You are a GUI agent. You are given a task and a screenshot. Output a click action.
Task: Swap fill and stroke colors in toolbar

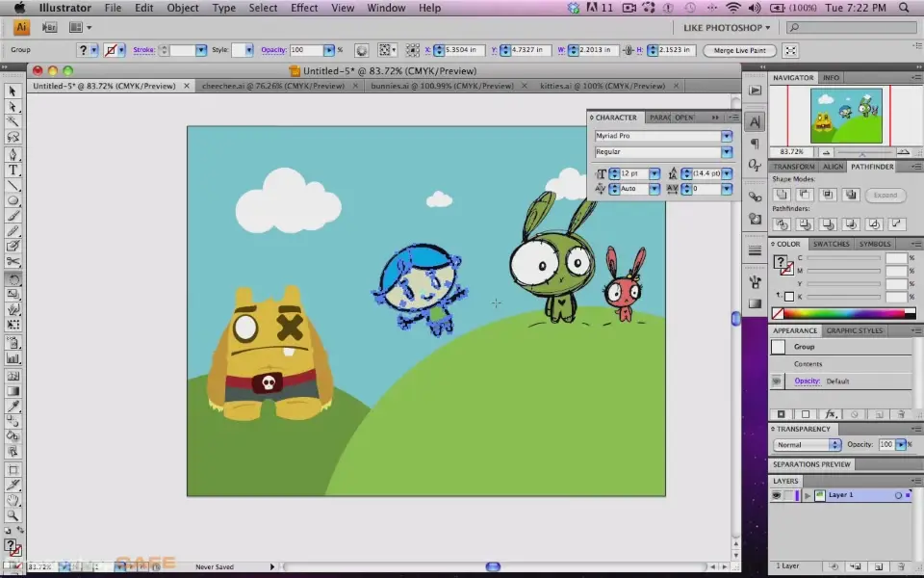point(19,530)
